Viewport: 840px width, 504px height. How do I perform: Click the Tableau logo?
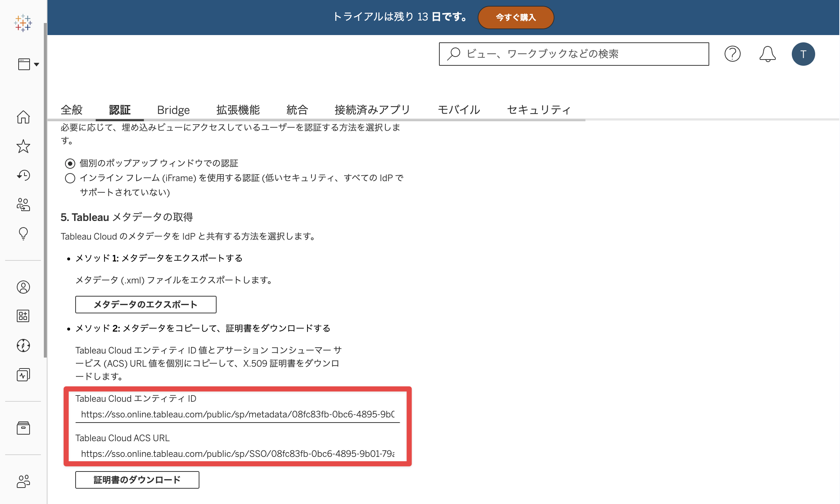[23, 23]
